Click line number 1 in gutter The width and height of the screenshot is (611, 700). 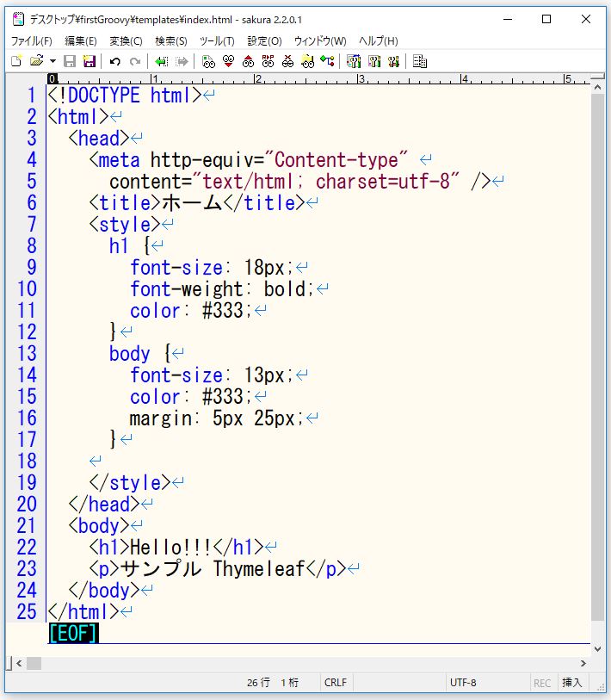coord(31,95)
